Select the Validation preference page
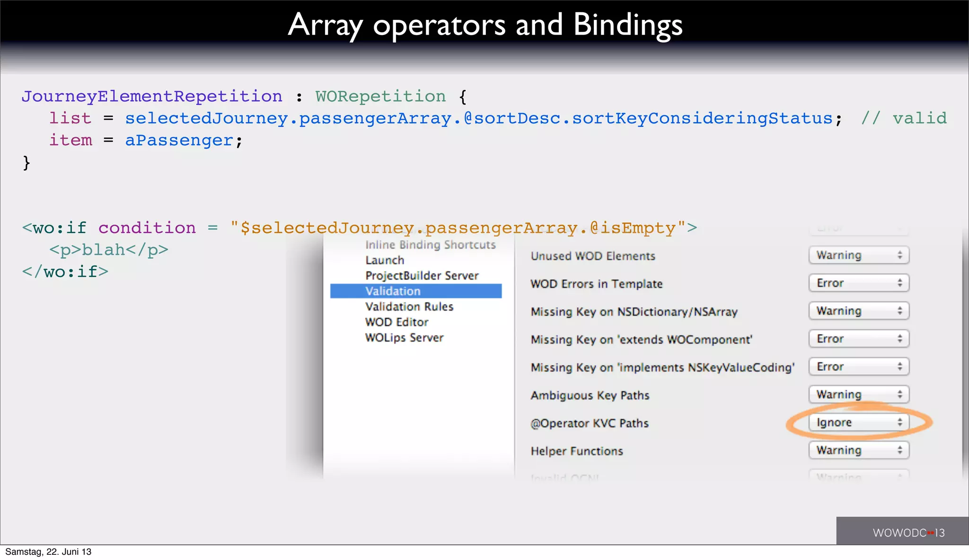The height and width of the screenshot is (560, 969). pyautogui.click(x=416, y=291)
